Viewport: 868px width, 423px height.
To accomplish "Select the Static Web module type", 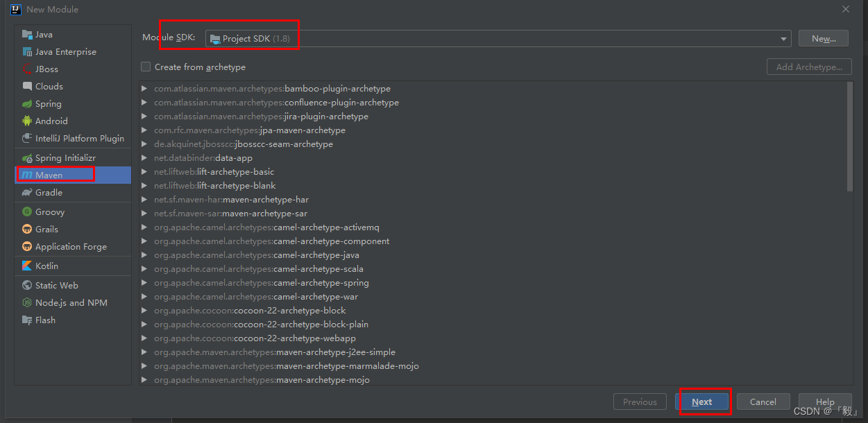I will click(73, 286).
